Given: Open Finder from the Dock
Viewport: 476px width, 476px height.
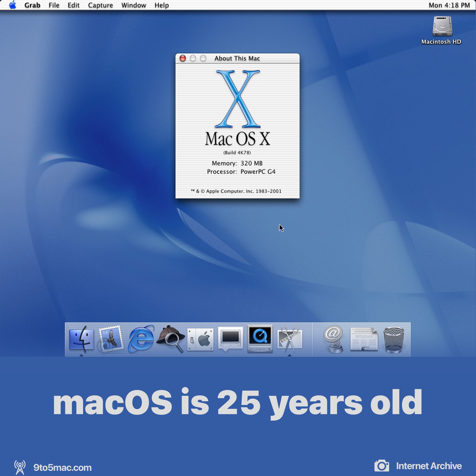Looking at the screenshot, I should (x=81, y=340).
